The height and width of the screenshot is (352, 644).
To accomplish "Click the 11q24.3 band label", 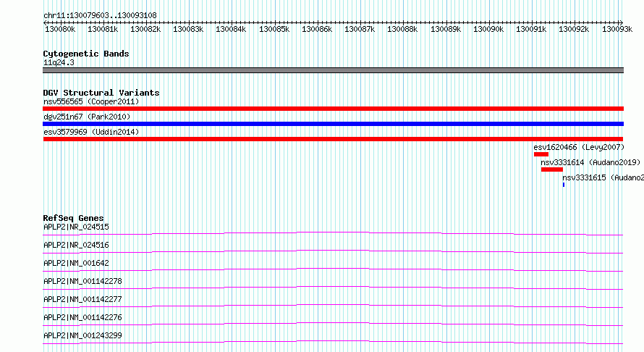I will click(x=59, y=62).
